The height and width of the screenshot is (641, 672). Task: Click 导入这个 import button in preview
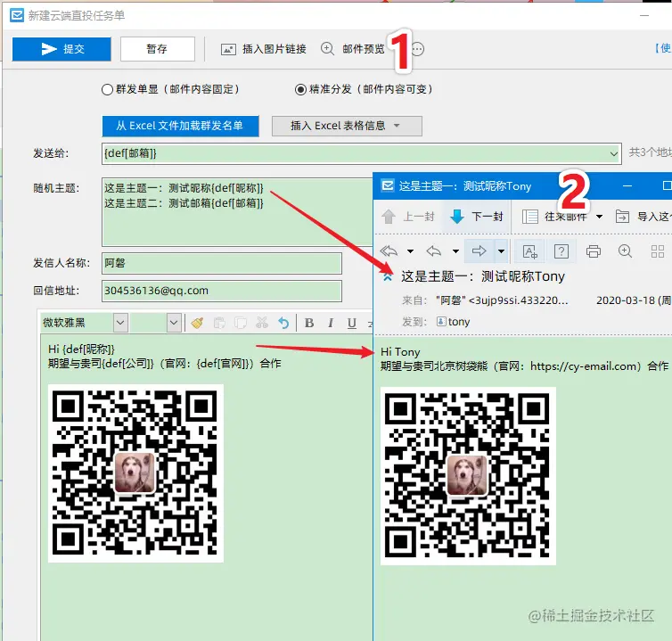coord(643,217)
